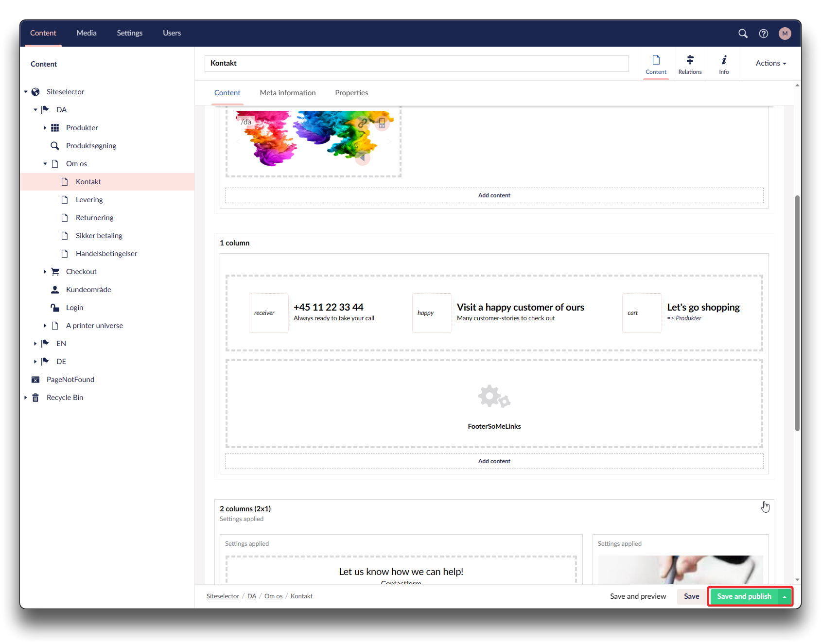This screenshot has height=644, width=821.
Task: Switch to the Meta information tab
Action: pos(287,93)
